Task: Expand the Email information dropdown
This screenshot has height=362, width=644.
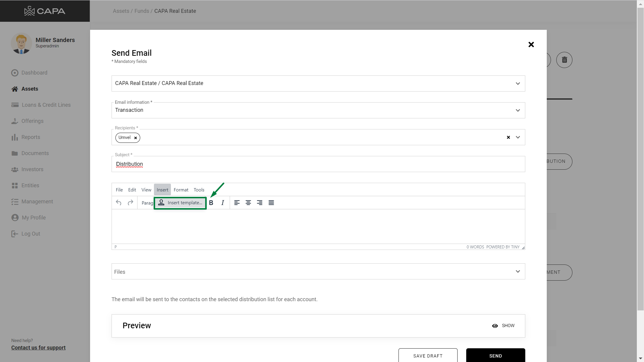Action: [518, 110]
